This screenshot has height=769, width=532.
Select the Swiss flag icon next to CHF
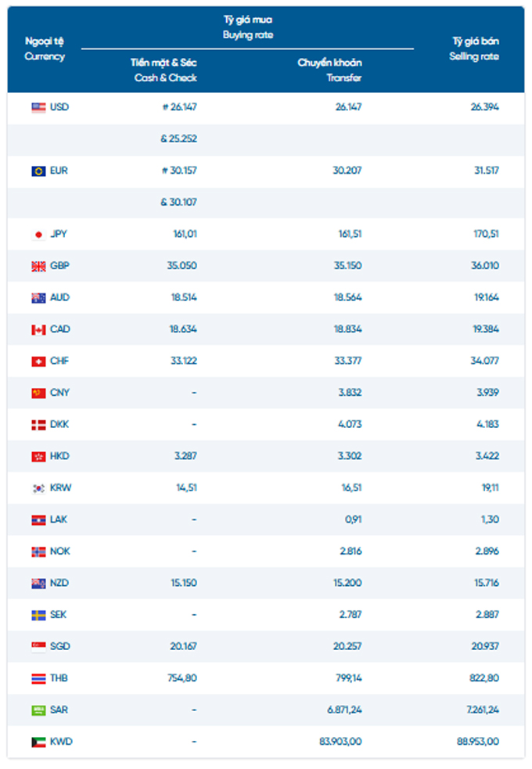click(x=38, y=361)
